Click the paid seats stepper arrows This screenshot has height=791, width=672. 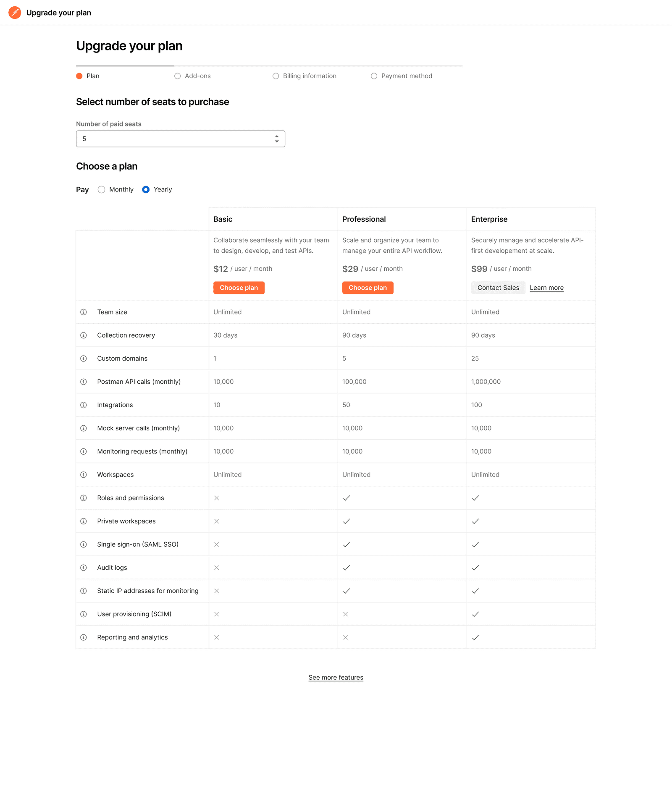[277, 139]
